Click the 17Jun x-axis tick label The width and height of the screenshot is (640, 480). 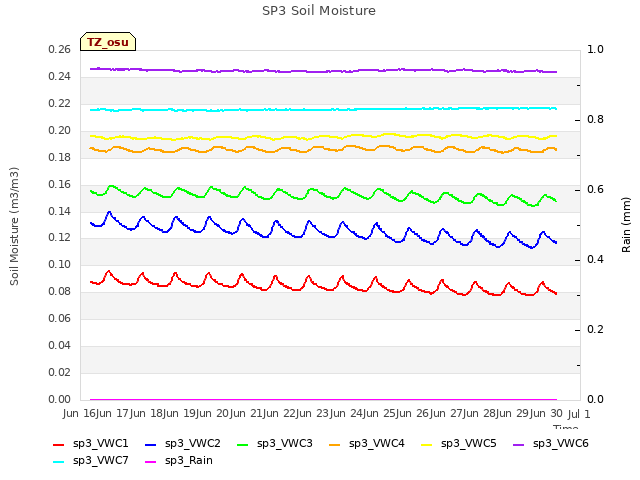pyautogui.click(x=131, y=413)
